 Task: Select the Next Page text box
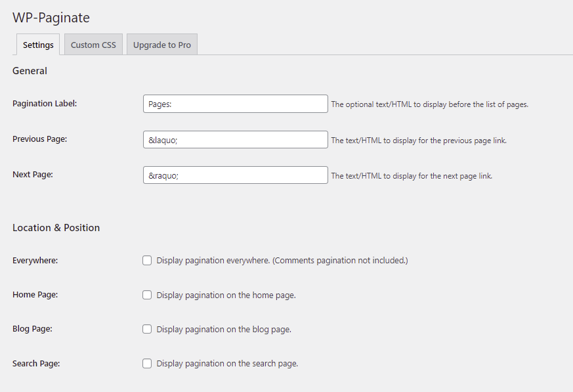point(235,175)
